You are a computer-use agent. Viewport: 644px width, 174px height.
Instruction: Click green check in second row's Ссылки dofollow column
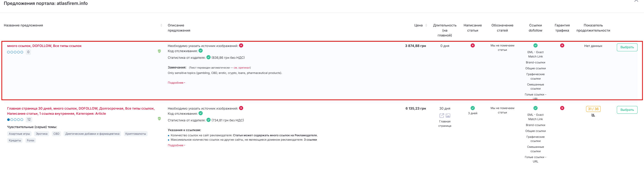(535, 108)
